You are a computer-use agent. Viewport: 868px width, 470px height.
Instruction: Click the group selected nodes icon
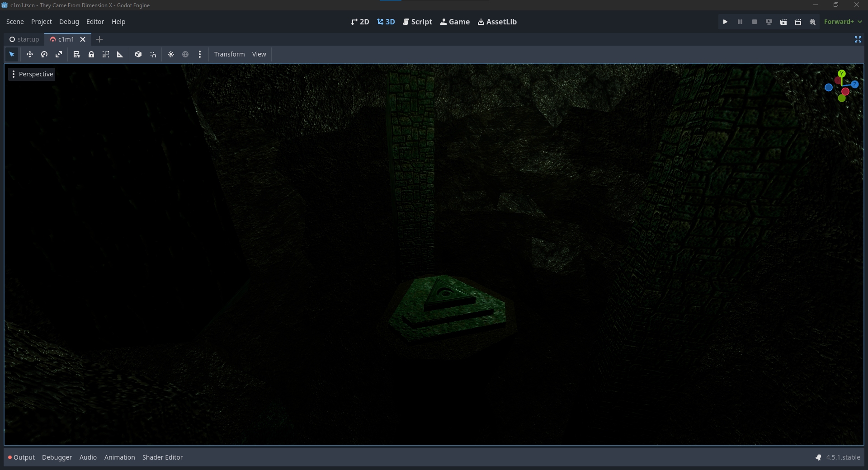[106, 54]
